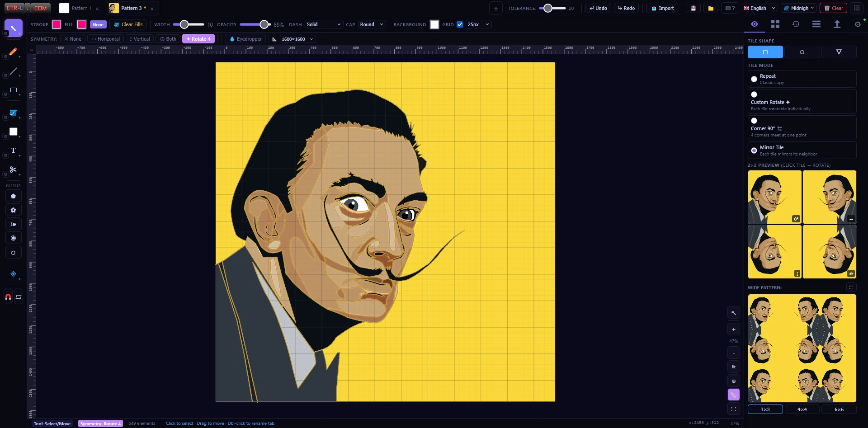Select the Scissors cut tool
The image size is (868, 428).
(13, 169)
